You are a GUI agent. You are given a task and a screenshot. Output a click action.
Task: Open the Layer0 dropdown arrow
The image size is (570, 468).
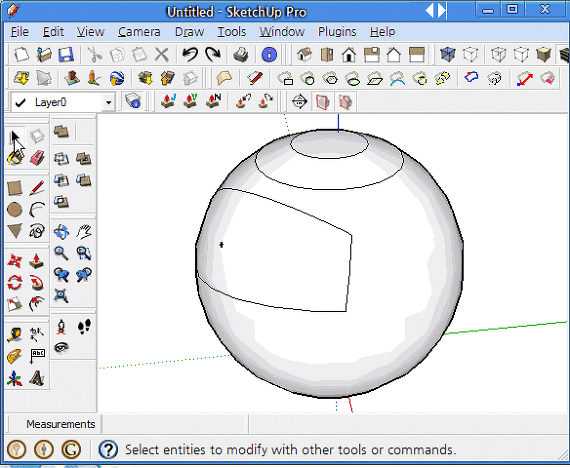[x=108, y=103]
